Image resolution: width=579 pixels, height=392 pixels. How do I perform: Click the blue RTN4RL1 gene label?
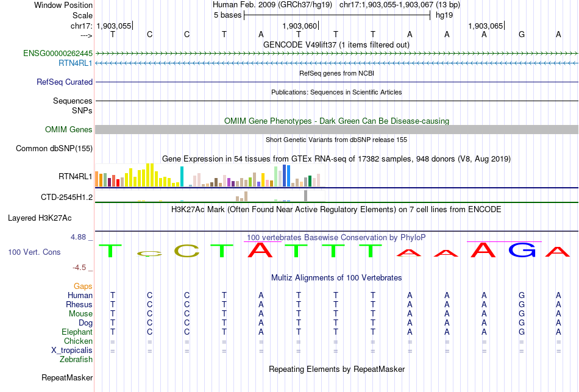click(x=76, y=63)
